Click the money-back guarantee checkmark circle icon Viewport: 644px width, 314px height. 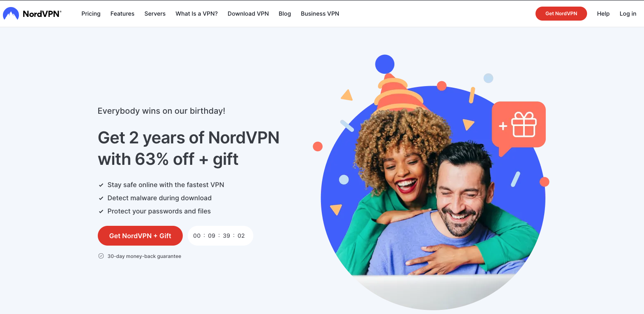coord(101,256)
